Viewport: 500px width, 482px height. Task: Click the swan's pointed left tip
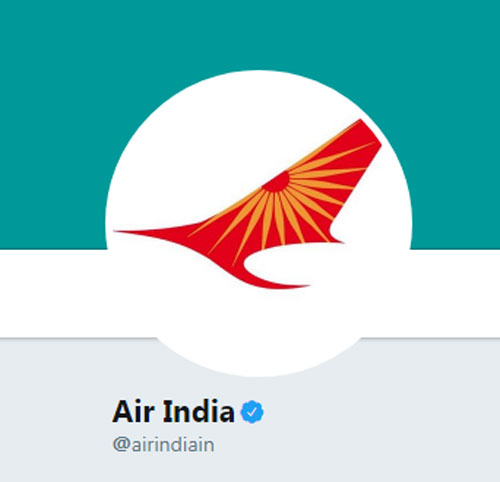click(x=133, y=232)
